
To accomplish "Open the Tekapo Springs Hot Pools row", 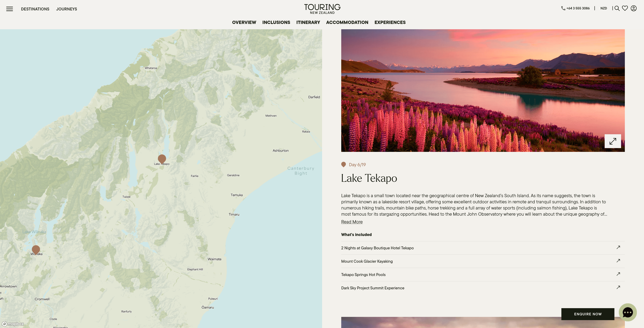I will coord(483,274).
